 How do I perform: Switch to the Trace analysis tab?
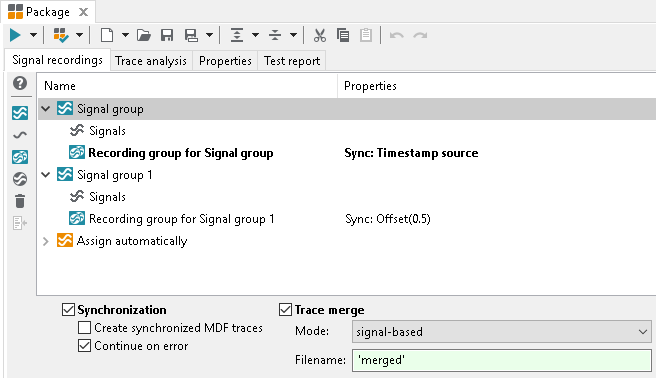pyautogui.click(x=151, y=61)
